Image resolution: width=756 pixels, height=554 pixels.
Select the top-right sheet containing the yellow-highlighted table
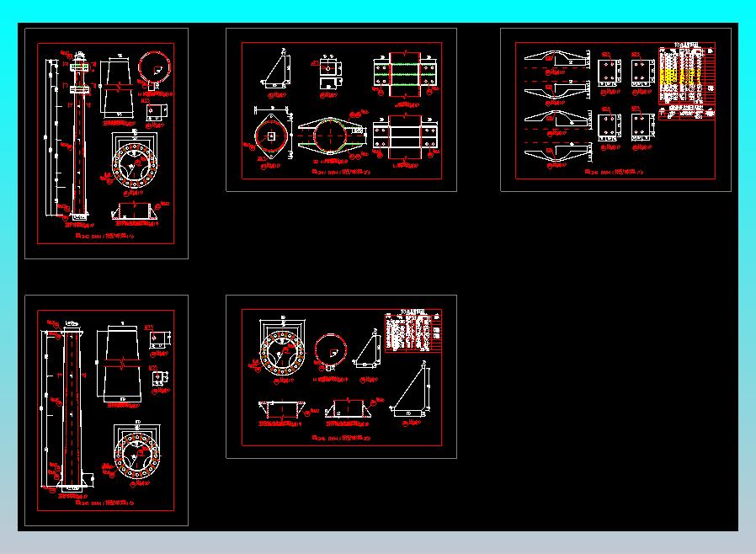pos(615,110)
